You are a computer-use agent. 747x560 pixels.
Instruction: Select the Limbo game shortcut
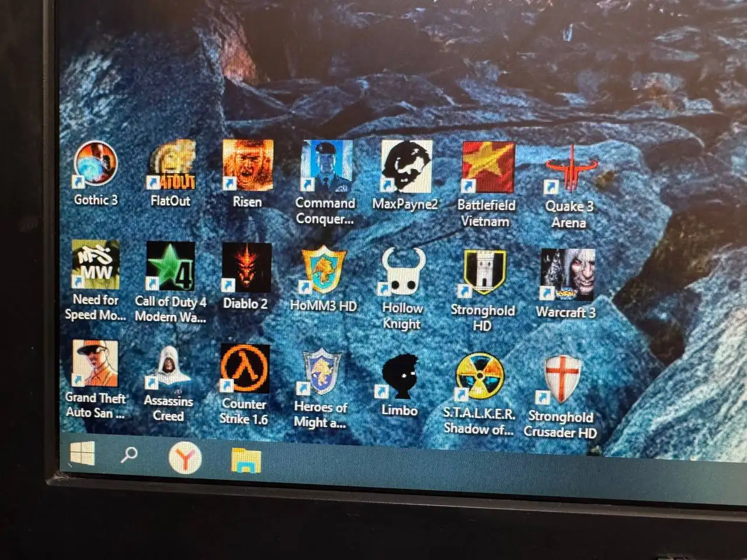pyautogui.click(x=400, y=374)
